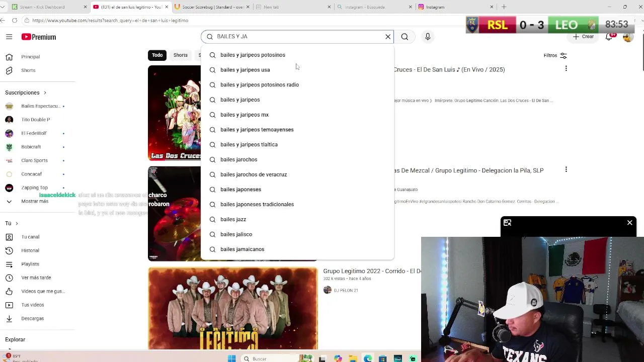Expand the Tú section chevron
The image size is (644, 362).
coord(17,223)
